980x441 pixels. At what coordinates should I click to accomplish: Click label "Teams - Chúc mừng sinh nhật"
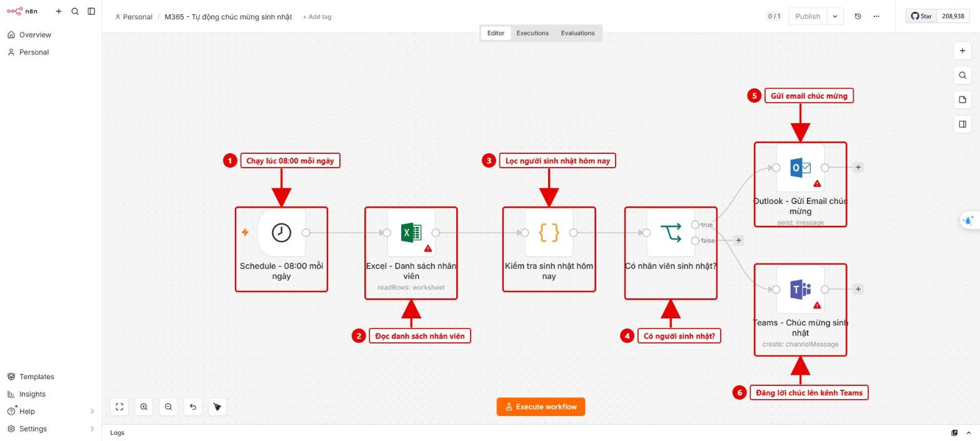coord(801,328)
